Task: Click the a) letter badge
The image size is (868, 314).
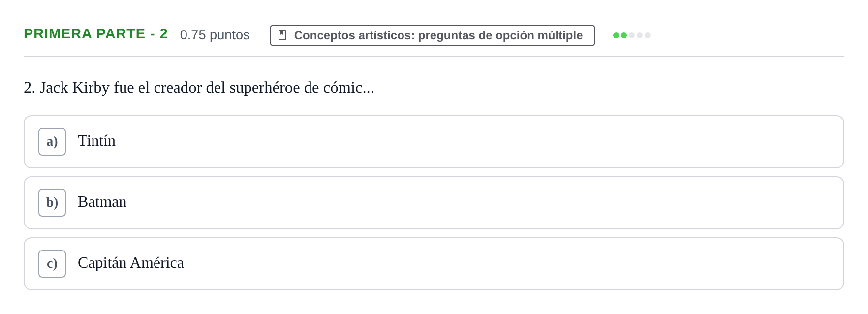Action: point(52,142)
